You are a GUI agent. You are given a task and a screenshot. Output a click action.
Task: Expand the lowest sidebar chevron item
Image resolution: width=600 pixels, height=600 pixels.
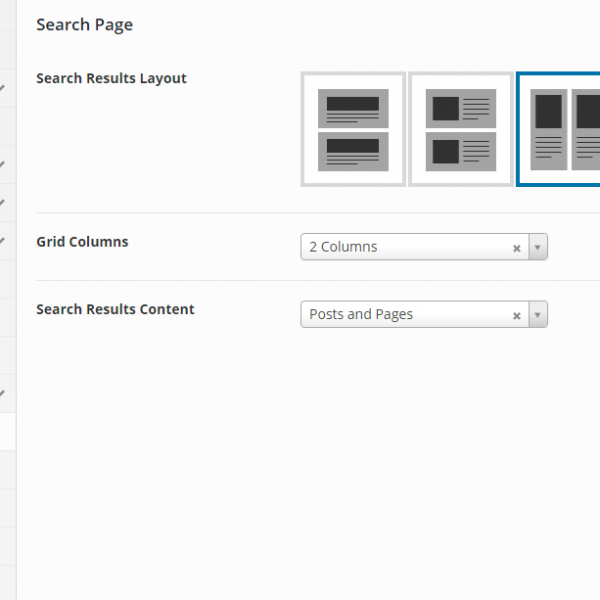point(3,393)
